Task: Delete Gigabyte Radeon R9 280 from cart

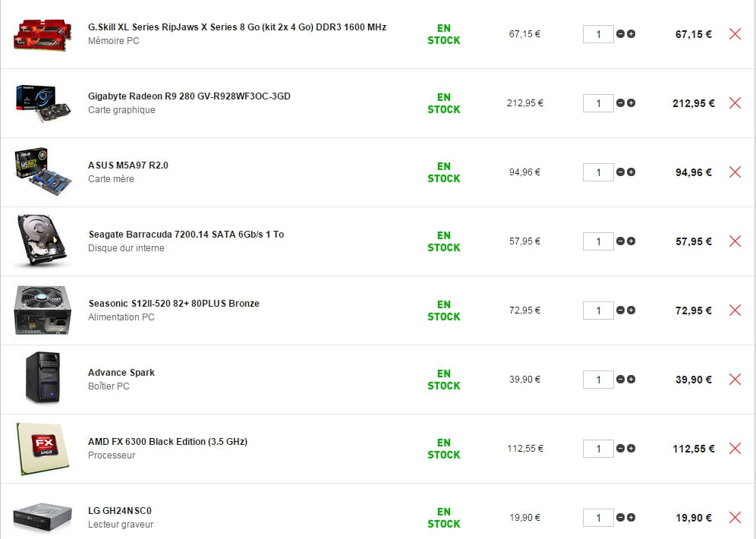Action: 735,103
